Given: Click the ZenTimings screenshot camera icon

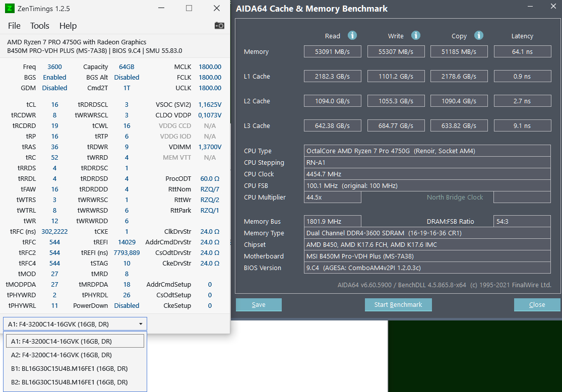Looking at the screenshot, I should (219, 25).
